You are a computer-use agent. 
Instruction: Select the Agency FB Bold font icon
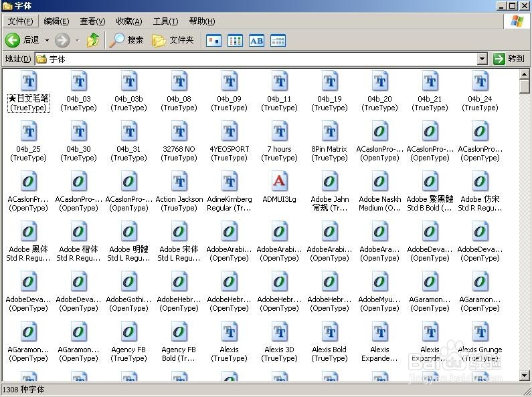click(179, 332)
